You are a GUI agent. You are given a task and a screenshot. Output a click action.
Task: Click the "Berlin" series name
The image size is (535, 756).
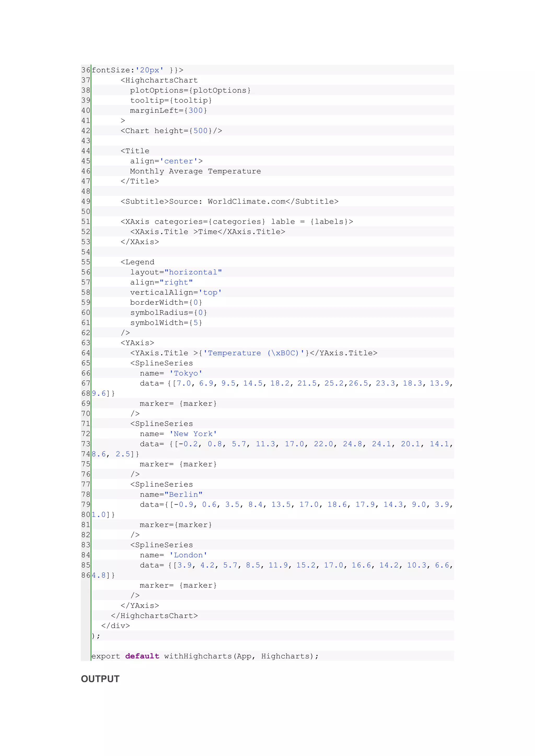click(x=183, y=495)
